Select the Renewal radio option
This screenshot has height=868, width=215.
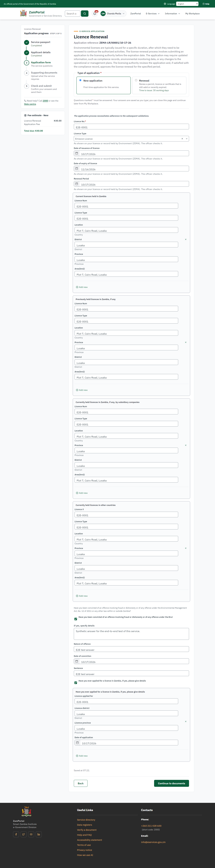[136, 80]
